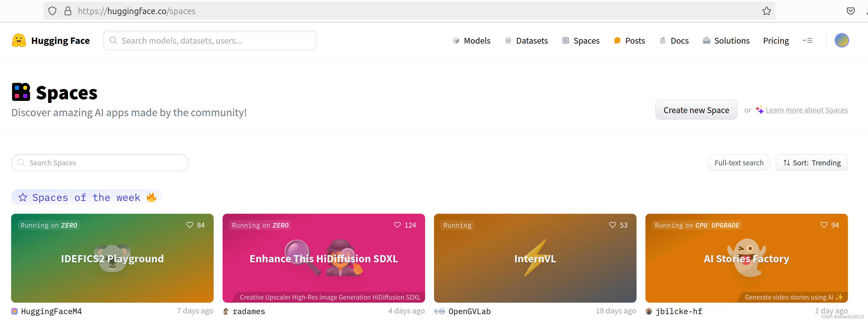Viewport: 868px width, 321px height.
Task: Like the IDEFICS2 Playground space heart
Action: click(190, 225)
